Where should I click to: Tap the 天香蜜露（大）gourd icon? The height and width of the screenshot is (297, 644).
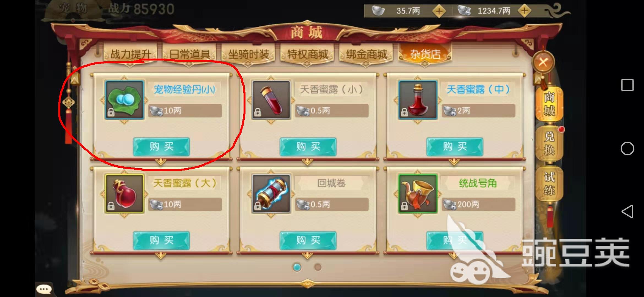[124, 194]
